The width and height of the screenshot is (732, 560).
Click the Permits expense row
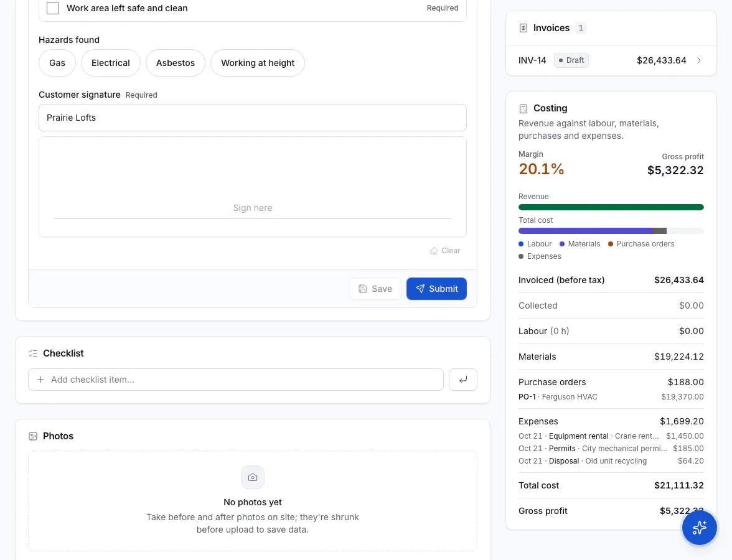(611, 449)
